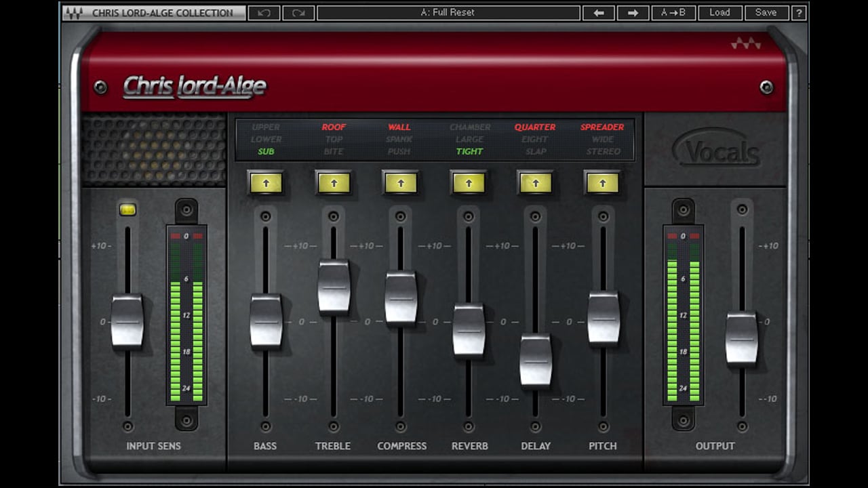This screenshot has width=868, height=488.
Task: Click the OUTPUT label
Action: 715,446
